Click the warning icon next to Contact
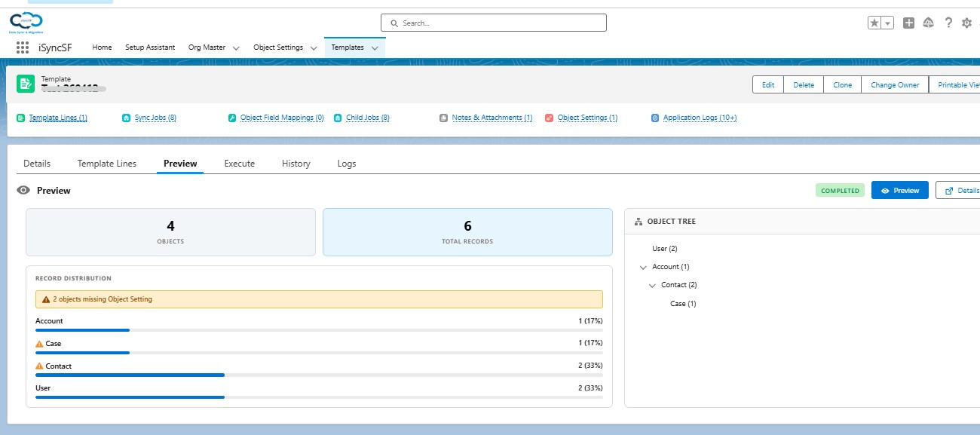980x435 pixels. click(x=39, y=366)
